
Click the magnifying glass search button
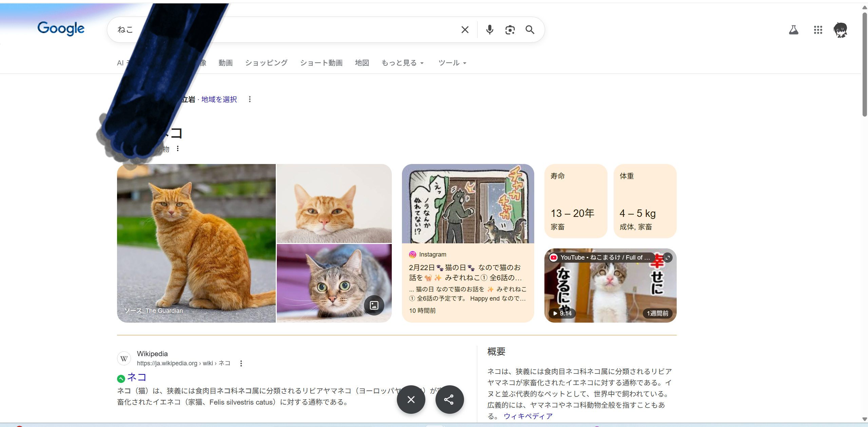pyautogui.click(x=530, y=30)
